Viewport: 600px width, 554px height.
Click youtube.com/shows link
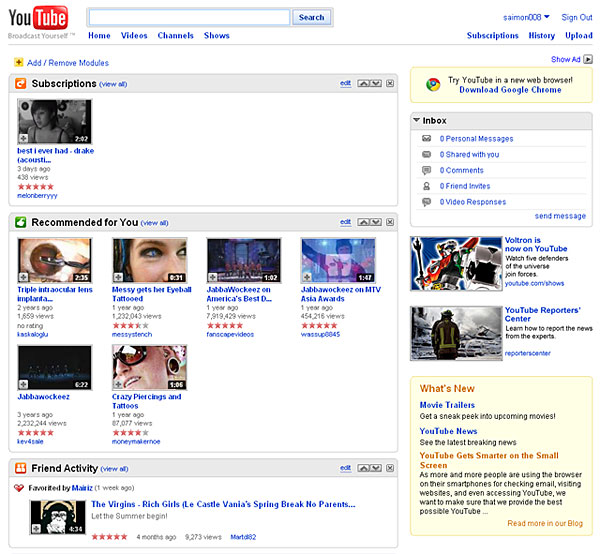pos(534,284)
